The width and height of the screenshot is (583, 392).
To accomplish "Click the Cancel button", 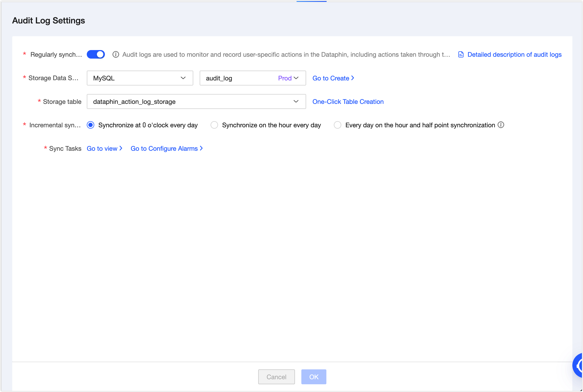I will [277, 377].
